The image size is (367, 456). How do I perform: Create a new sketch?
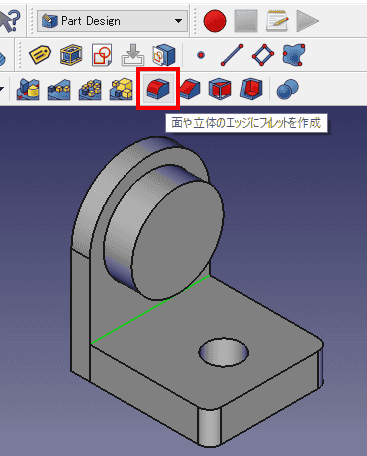(102, 54)
